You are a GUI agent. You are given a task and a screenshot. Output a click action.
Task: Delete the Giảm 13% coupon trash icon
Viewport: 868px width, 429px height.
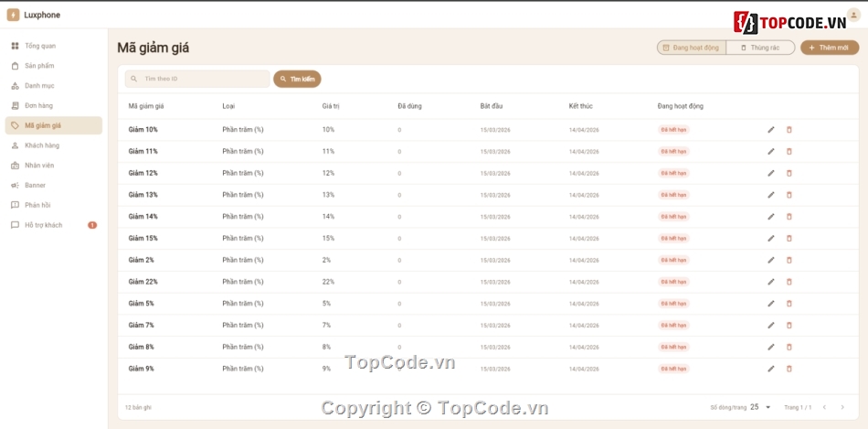click(789, 195)
